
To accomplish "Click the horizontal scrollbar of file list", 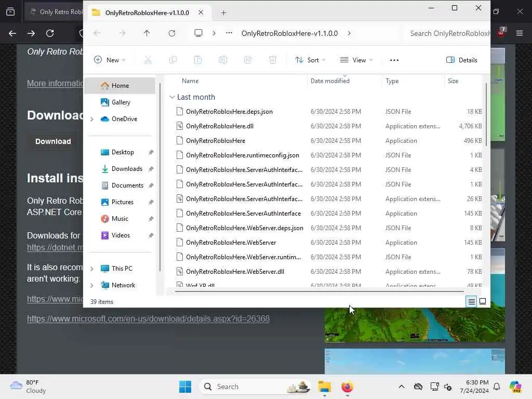I will pos(319,291).
